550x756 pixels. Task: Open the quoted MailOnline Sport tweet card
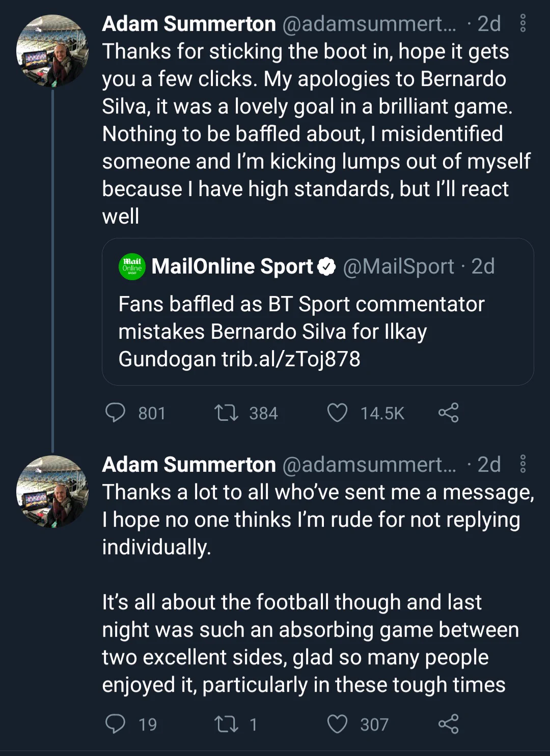click(318, 312)
